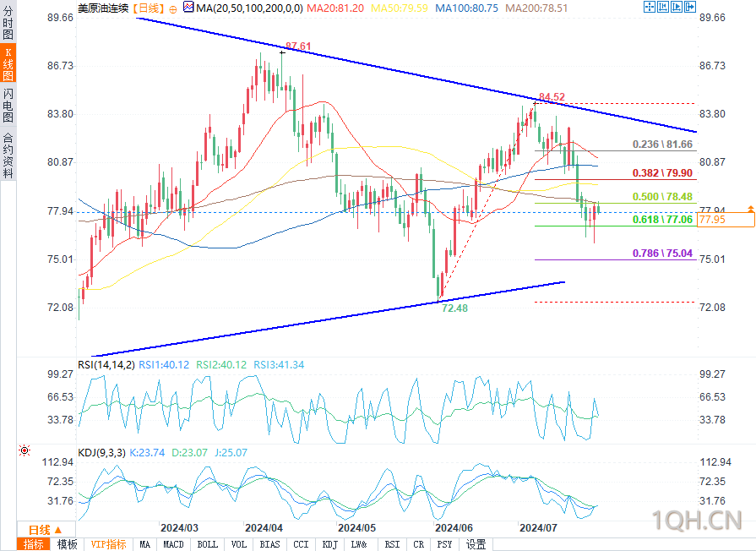Select the 指标 bottom tab

tap(33, 544)
